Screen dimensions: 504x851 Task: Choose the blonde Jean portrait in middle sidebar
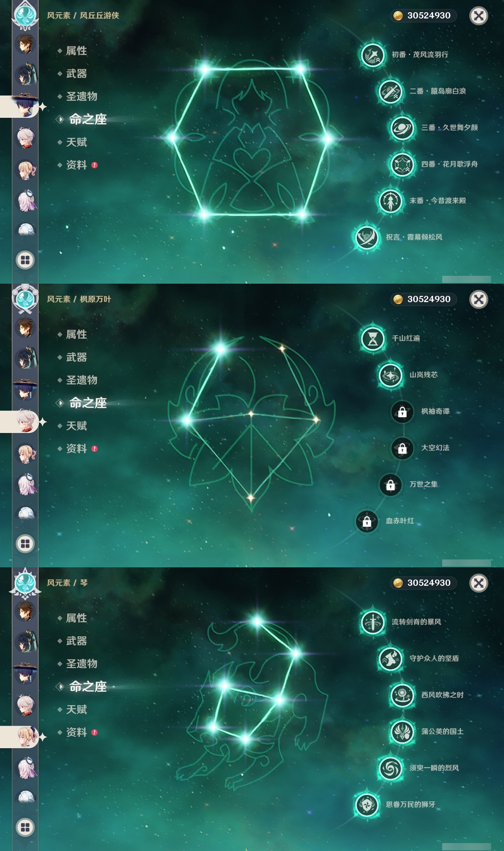click(26, 453)
